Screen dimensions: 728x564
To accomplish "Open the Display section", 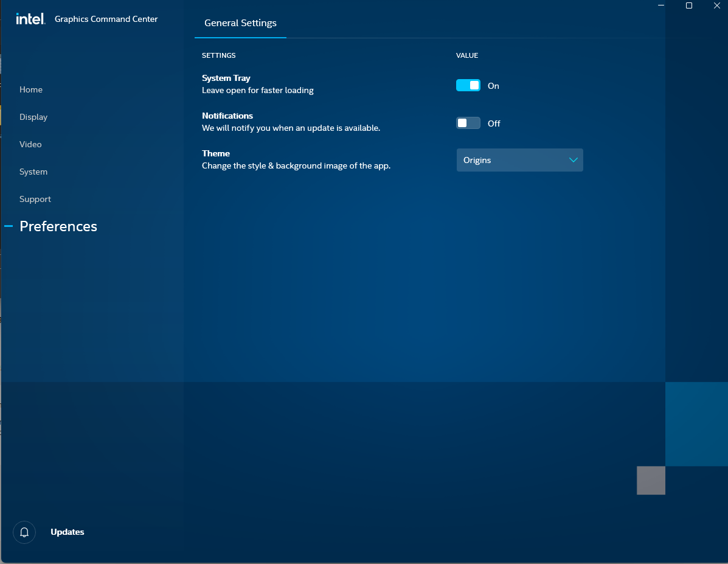I will pos(33,117).
